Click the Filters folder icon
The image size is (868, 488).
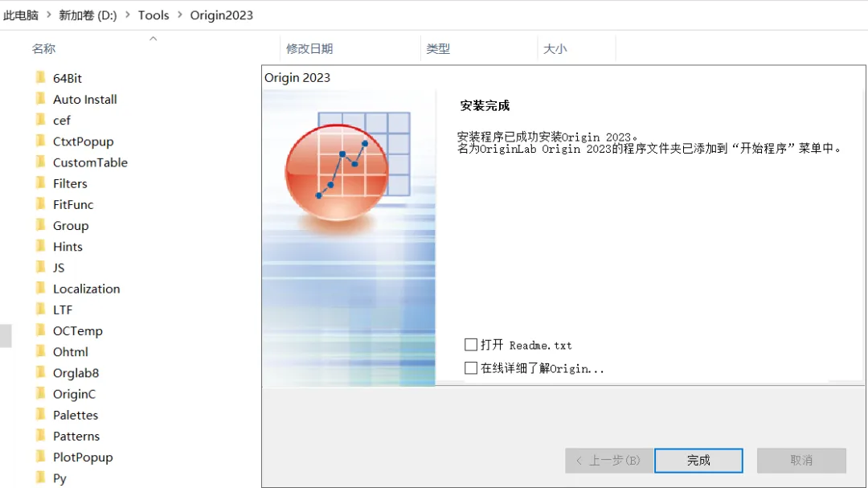(x=40, y=182)
